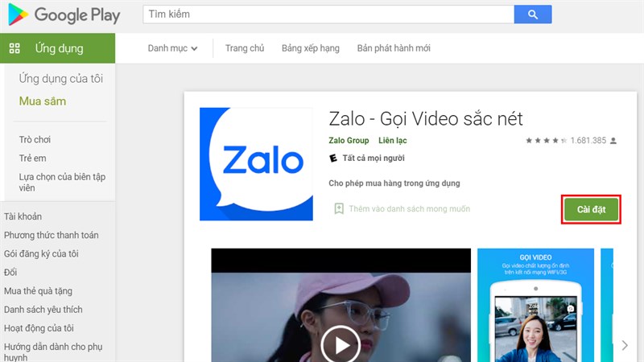The image size is (644, 362).
Task: Go to Trang chủ tab
Action: pos(245,48)
